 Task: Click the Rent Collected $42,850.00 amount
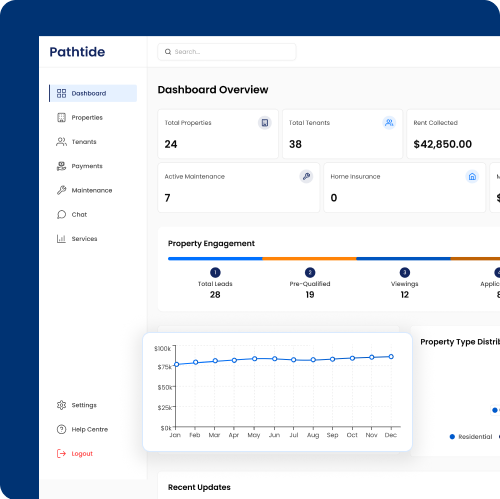pos(443,144)
